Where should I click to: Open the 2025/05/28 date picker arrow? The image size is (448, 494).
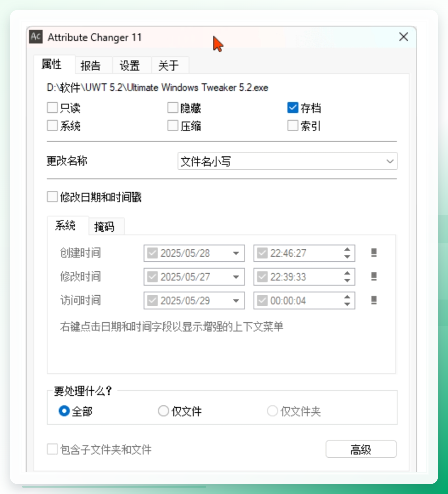(236, 253)
